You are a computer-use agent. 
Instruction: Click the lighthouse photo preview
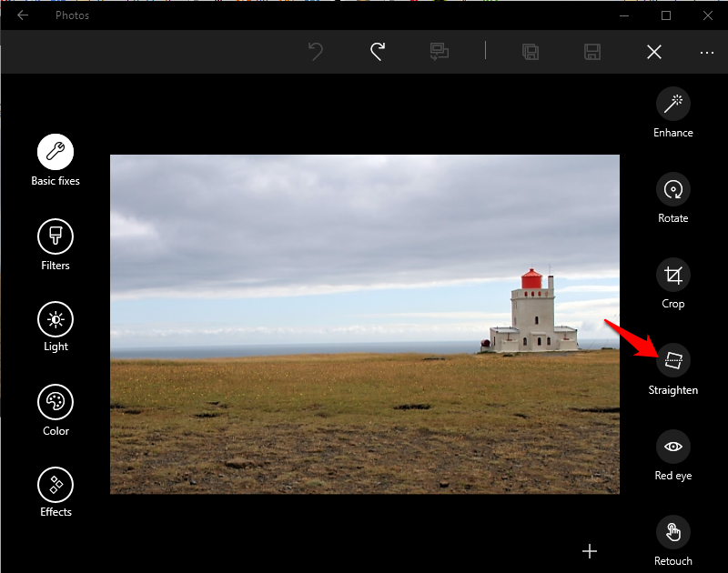coord(365,325)
